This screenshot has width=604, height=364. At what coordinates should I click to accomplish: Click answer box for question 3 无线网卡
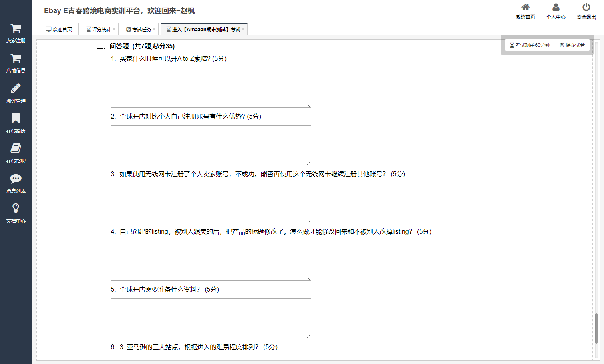[x=211, y=203]
